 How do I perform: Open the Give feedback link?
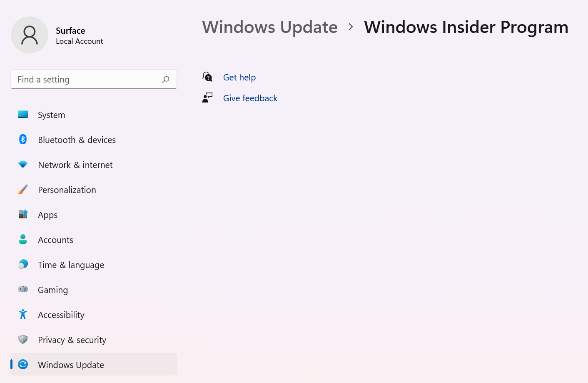coord(250,98)
